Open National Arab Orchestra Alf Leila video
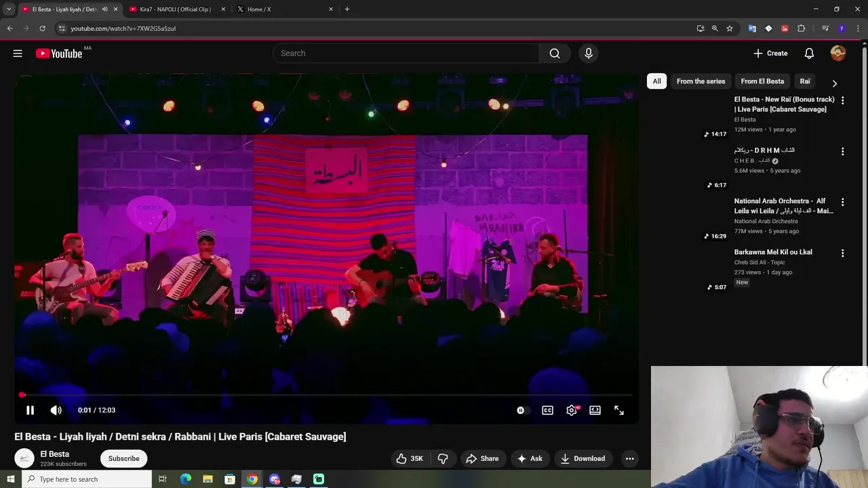The width and height of the screenshot is (868, 488). (x=784, y=206)
